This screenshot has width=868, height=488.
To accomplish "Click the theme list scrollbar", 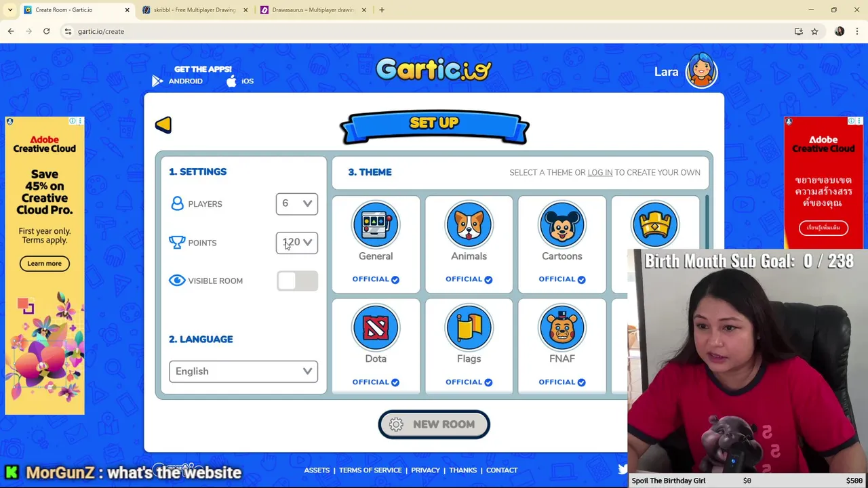I will (x=707, y=224).
